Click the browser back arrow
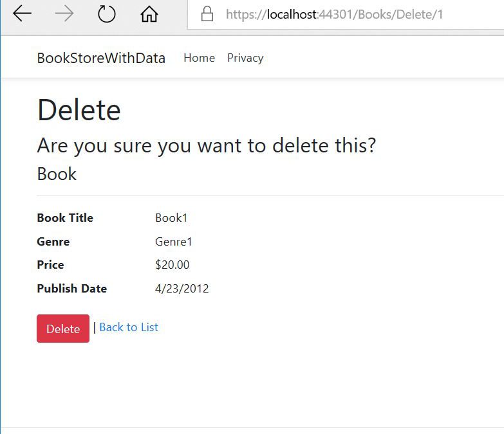The image size is (504, 434). coord(22,14)
